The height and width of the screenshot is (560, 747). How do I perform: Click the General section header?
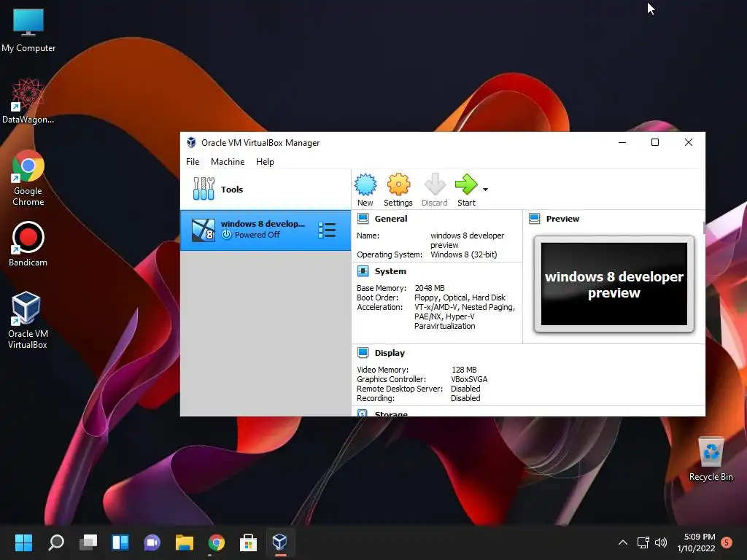pos(391,219)
